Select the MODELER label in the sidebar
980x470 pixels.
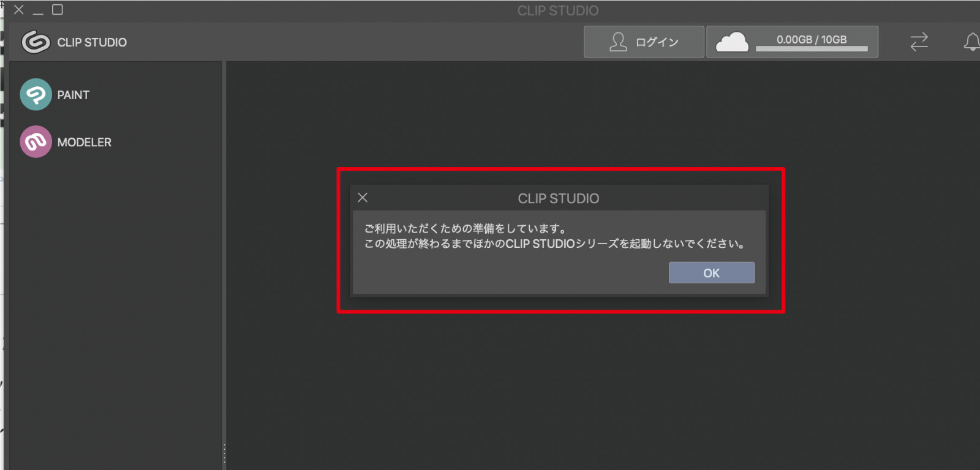tap(85, 142)
